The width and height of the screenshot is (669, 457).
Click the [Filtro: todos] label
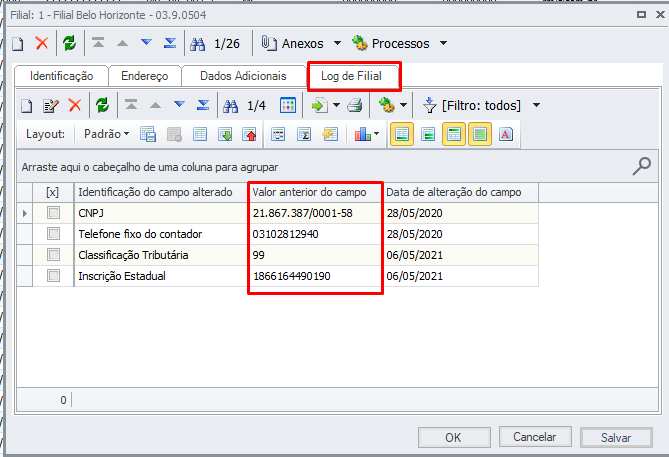[481, 105]
